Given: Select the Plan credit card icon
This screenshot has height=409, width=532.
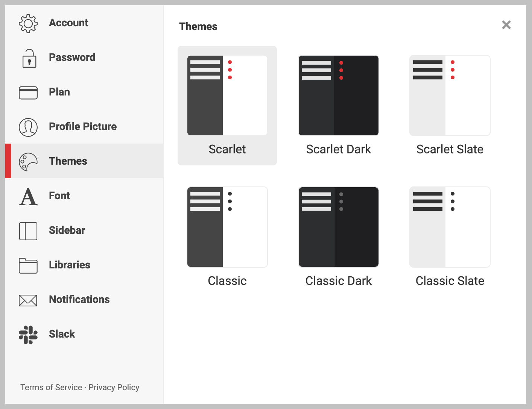Looking at the screenshot, I should (28, 92).
